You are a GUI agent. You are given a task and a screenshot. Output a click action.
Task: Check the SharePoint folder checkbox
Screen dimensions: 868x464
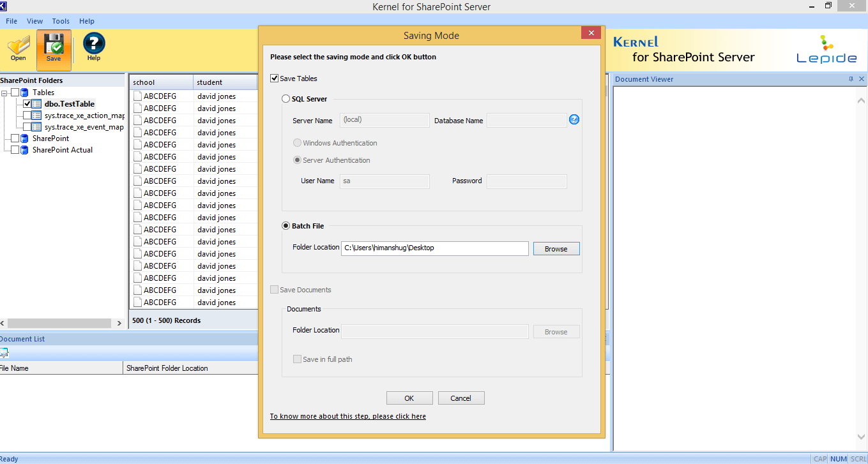pyautogui.click(x=15, y=138)
